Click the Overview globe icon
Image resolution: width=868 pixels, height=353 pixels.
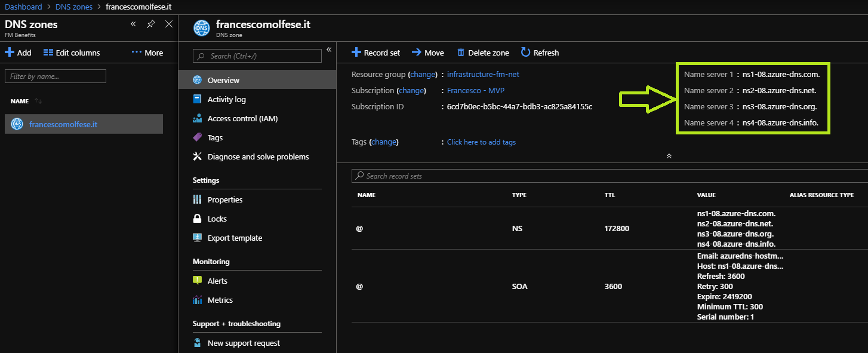point(198,80)
